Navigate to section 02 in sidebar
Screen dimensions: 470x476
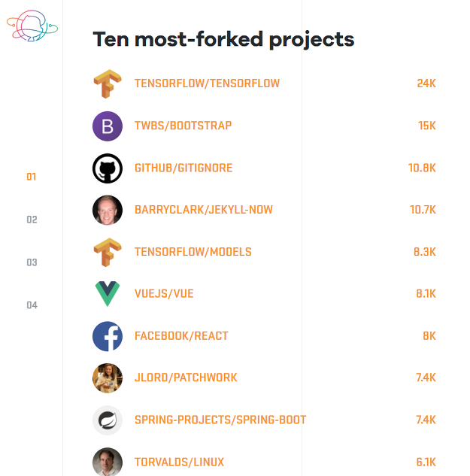coord(32,220)
